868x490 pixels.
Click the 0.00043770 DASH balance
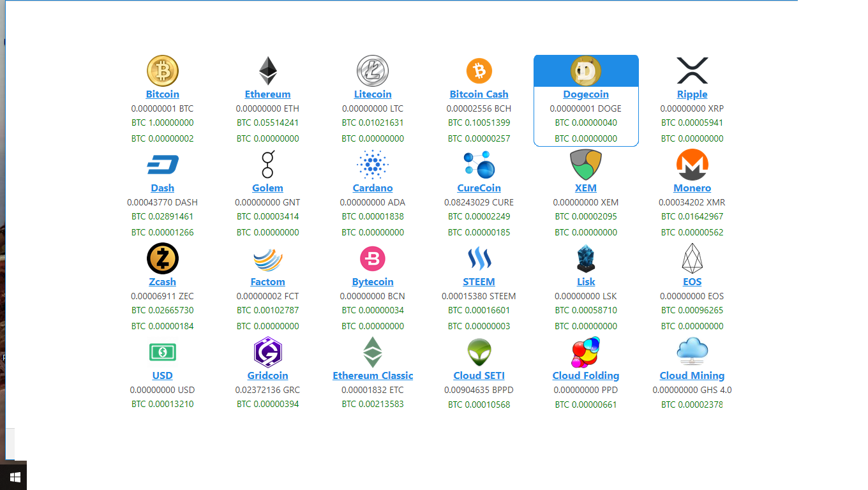click(162, 202)
